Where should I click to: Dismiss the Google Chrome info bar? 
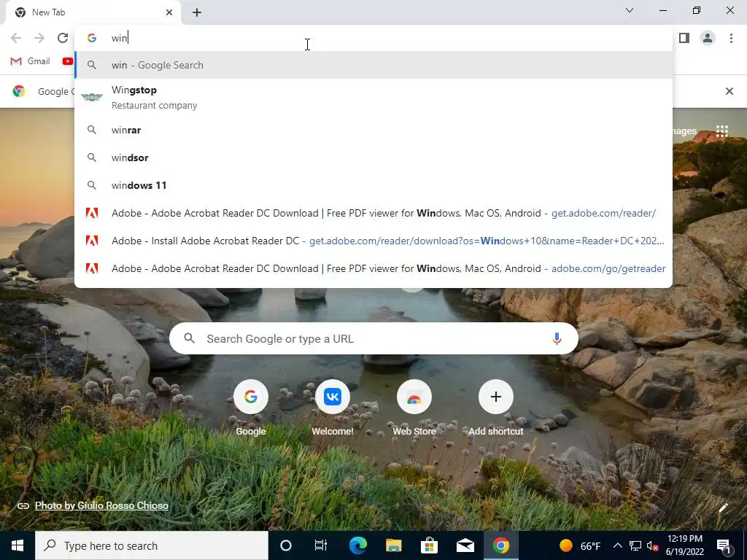[x=729, y=91]
